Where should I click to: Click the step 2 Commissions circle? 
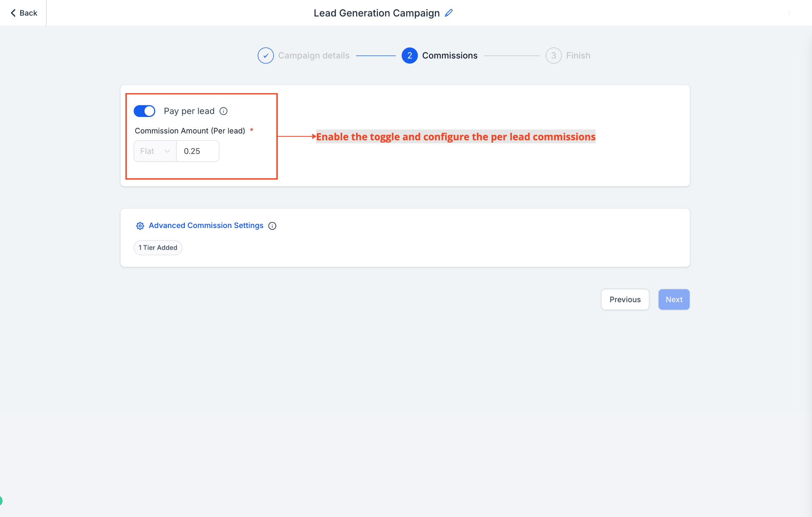[409, 56]
